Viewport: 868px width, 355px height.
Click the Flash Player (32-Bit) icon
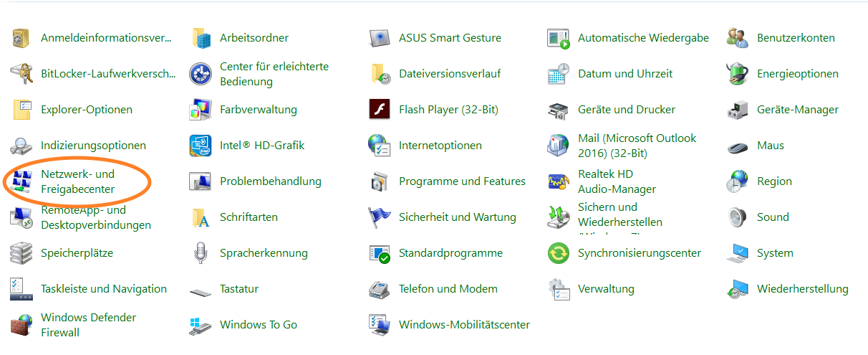point(380,110)
